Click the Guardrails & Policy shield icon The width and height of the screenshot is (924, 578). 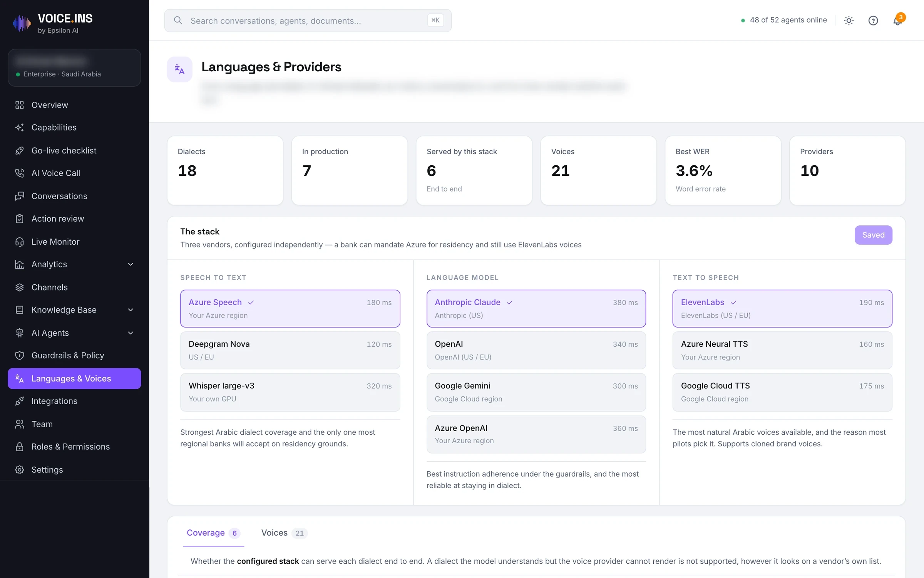click(20, 355)
